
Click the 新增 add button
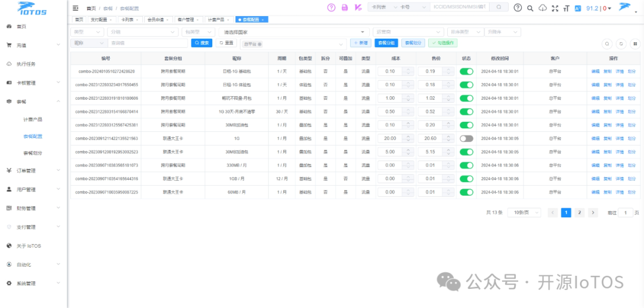pos(361,43)
